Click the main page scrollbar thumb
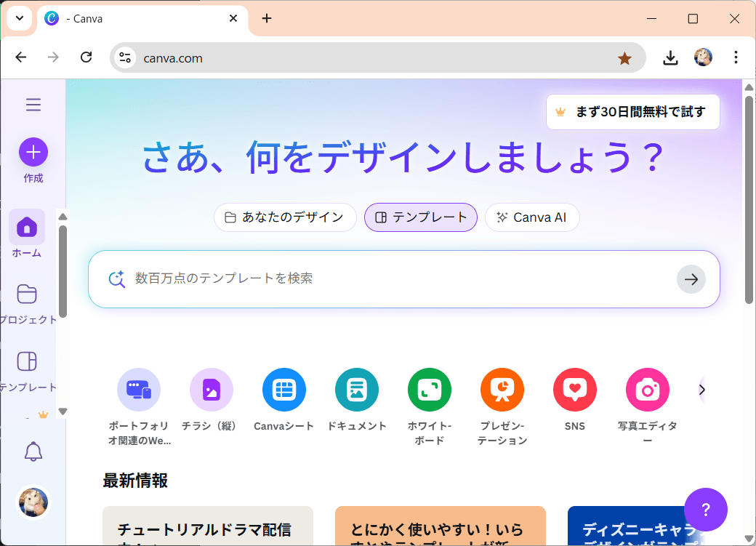This screenshot has height=546, width=756. click(749, 200)
